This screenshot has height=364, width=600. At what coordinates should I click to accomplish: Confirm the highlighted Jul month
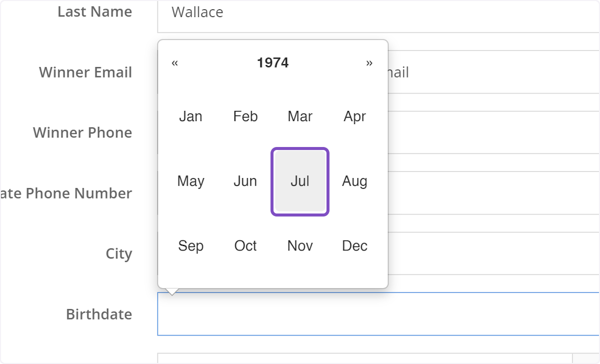pos(299,181)
